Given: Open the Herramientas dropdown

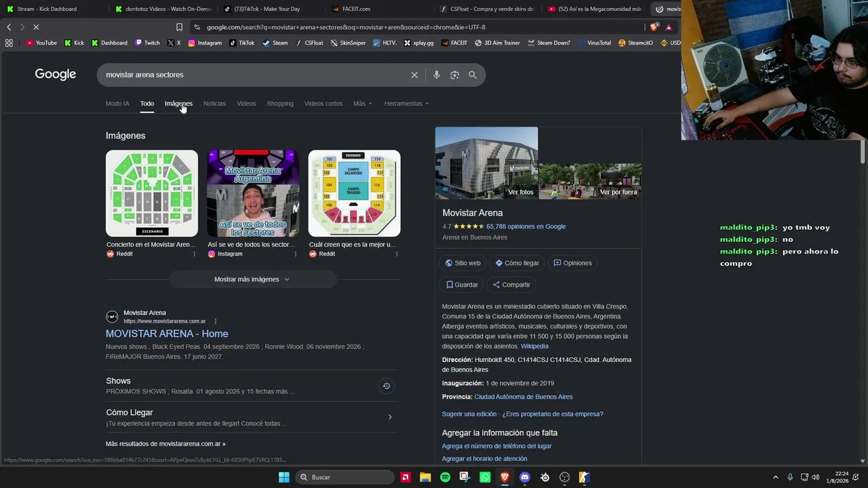Looking at the screenshot, I should pos(407,104).
